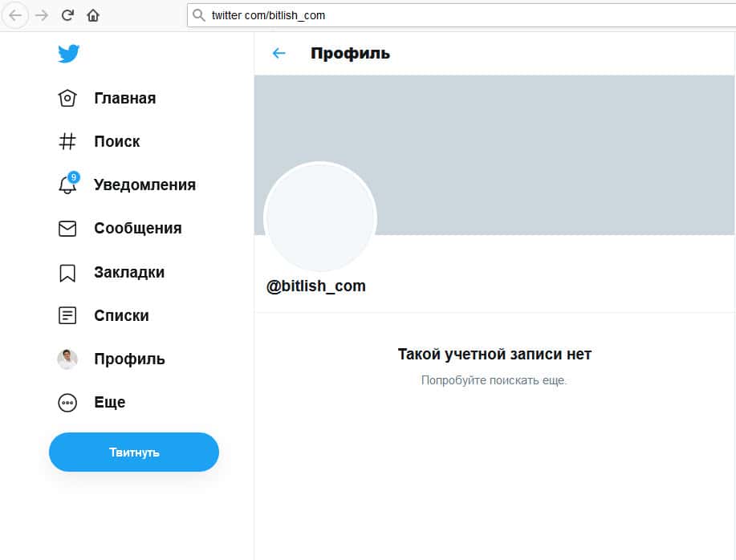Click the browser forward arrow
Viewport: 736px width, 560px height.
pyautogui.click(x=42, y=14)
